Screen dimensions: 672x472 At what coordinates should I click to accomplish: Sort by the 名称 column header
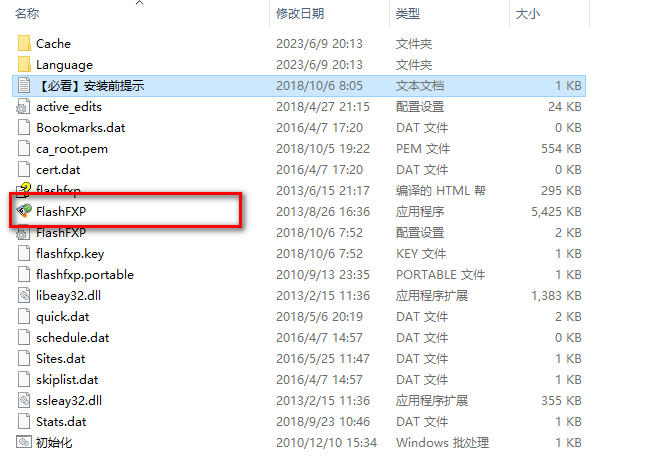point(27,14)
